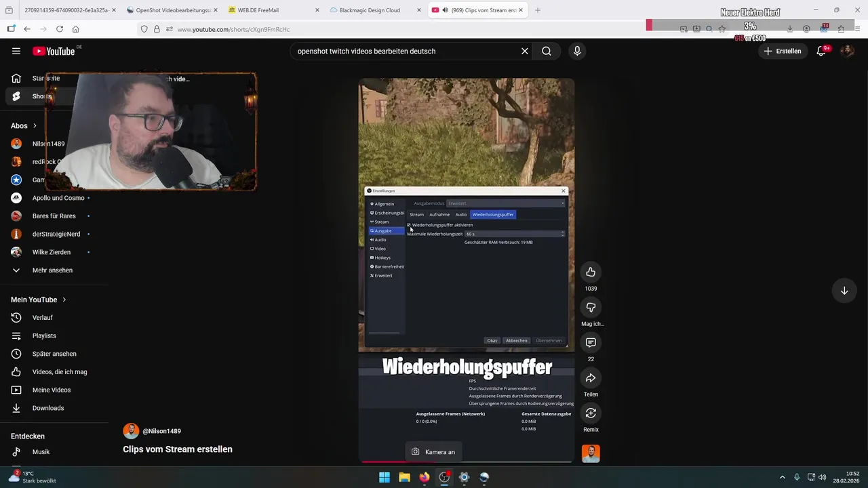The width and height of the screenshot is (868, 488).
Task: Click the browser back arrow
Action: 27,29
